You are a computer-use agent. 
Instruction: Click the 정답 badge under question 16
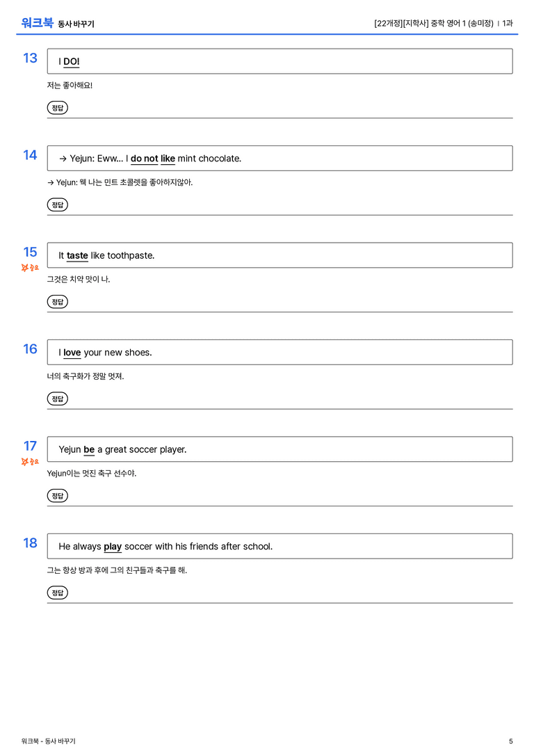click(x=57, y=399)
